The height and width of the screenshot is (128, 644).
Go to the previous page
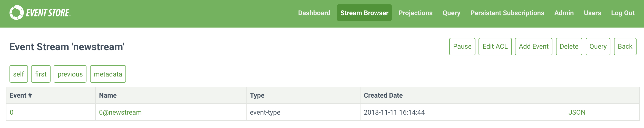click(70, 74)
